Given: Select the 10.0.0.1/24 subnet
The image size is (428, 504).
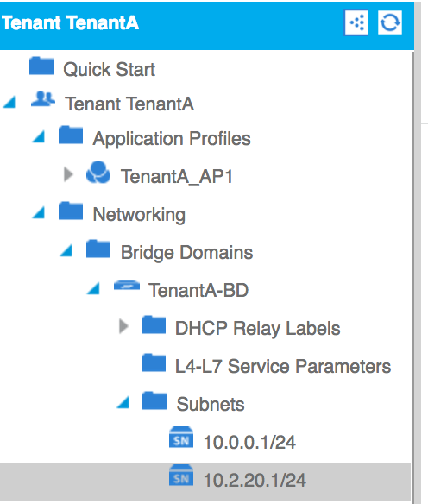Looking at the screenshot, I should pyautogui.click(x=249, y=442).
